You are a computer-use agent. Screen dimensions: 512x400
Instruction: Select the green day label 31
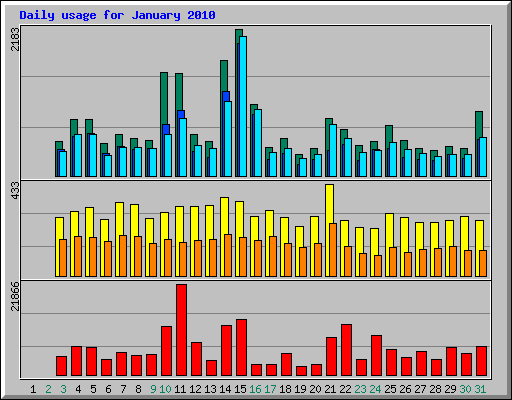point(480,389)
